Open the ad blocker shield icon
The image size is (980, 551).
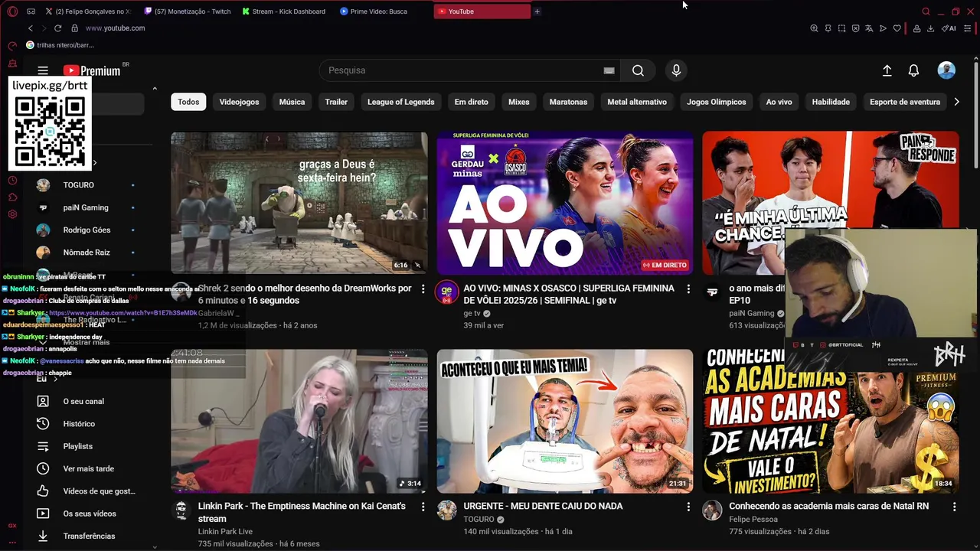point(855,28)
